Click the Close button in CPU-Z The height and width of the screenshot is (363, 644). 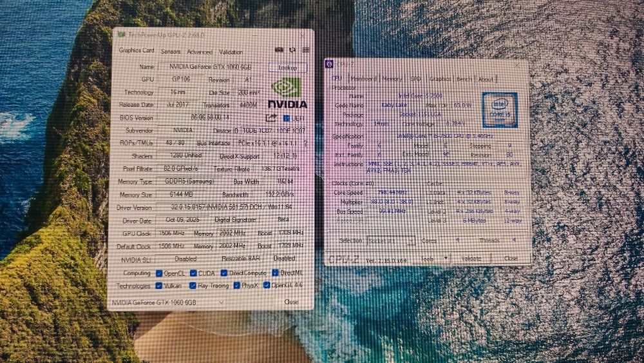click(x=511, y=258)
